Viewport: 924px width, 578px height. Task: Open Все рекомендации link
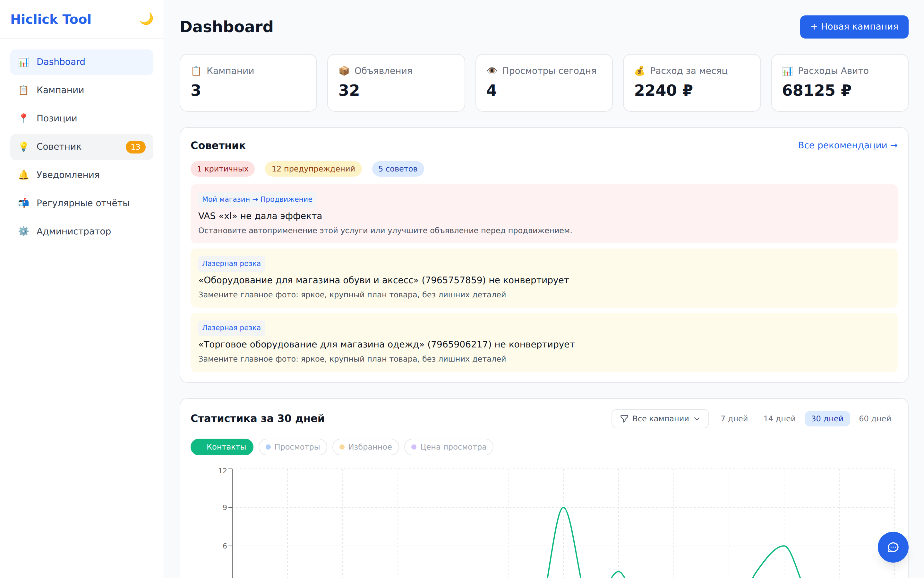[x=848, y=146]
